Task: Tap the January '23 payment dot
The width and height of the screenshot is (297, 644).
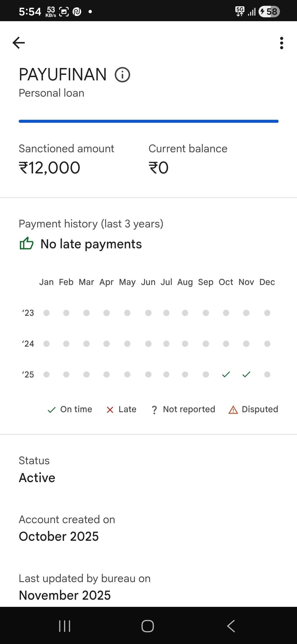Action: pyautogui.click(x=46, y=313)
